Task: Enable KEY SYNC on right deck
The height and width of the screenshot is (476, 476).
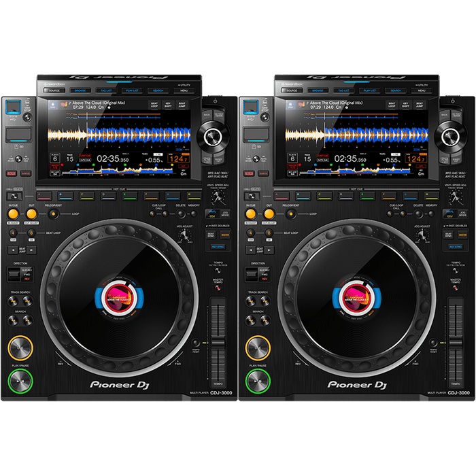Action: coord(456,247)
